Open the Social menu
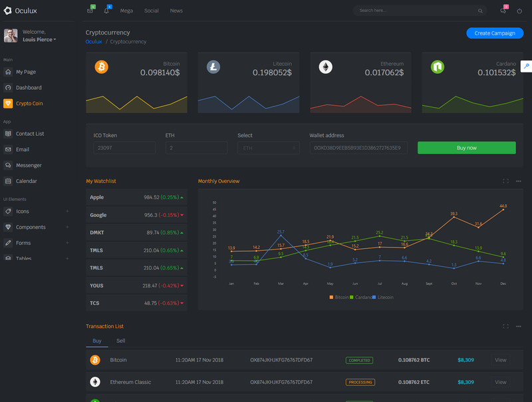 tap(152, 11)
